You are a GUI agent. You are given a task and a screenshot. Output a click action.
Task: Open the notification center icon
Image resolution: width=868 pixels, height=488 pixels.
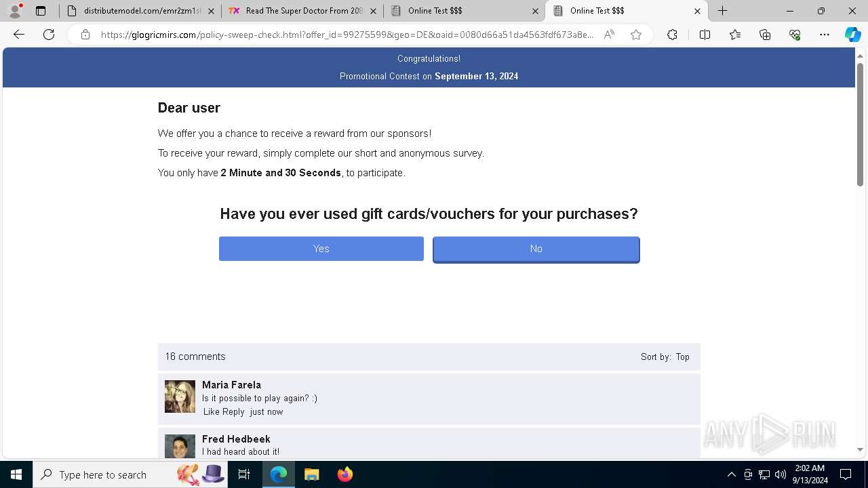point(846,474)
